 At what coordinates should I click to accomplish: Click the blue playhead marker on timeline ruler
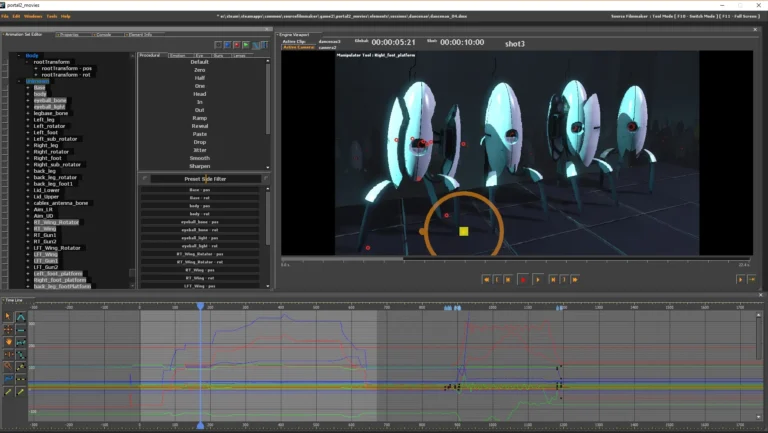coord(200,306)
